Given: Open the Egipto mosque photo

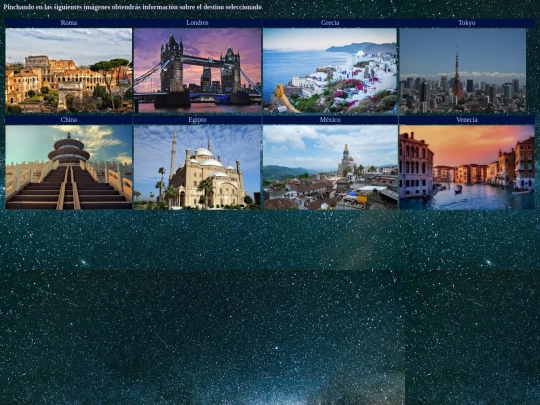Looking at the screenshot, I should (x=197, y=167).
